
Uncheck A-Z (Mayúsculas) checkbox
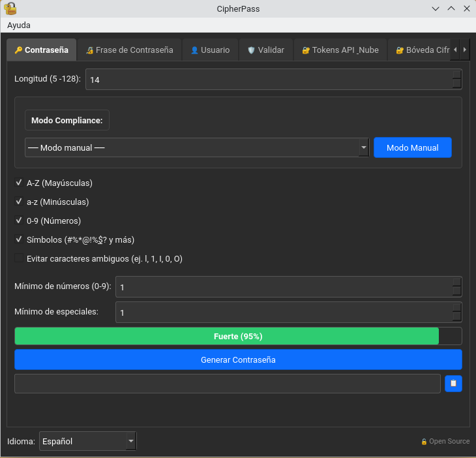[19, 183]
